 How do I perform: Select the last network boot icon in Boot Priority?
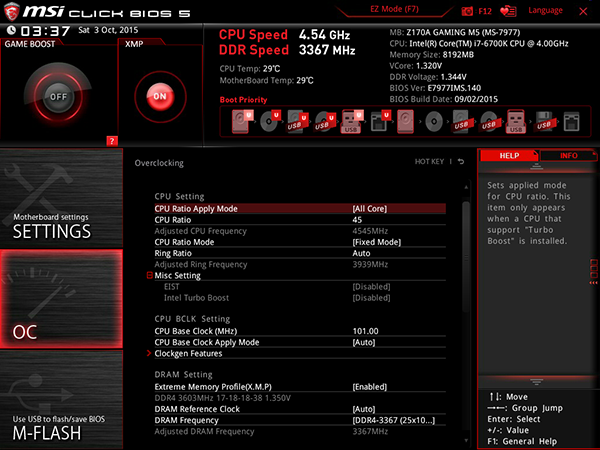[571, 122]
